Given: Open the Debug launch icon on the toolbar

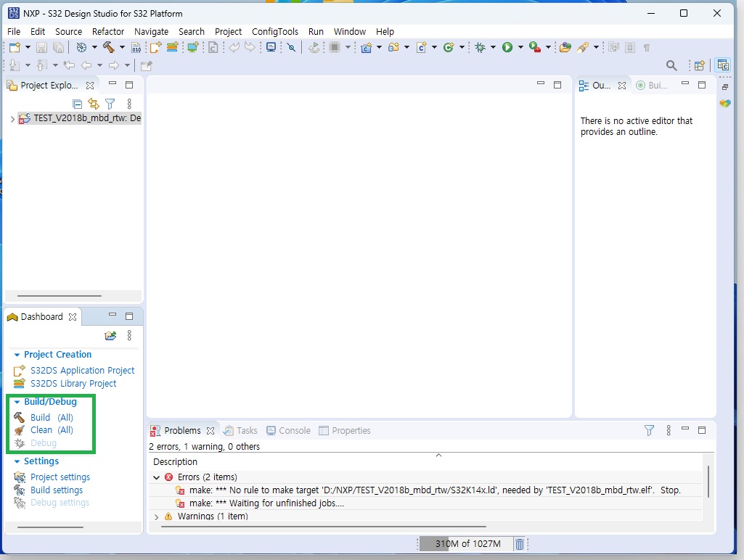Looking at the screenshot, I should point(481,46).
